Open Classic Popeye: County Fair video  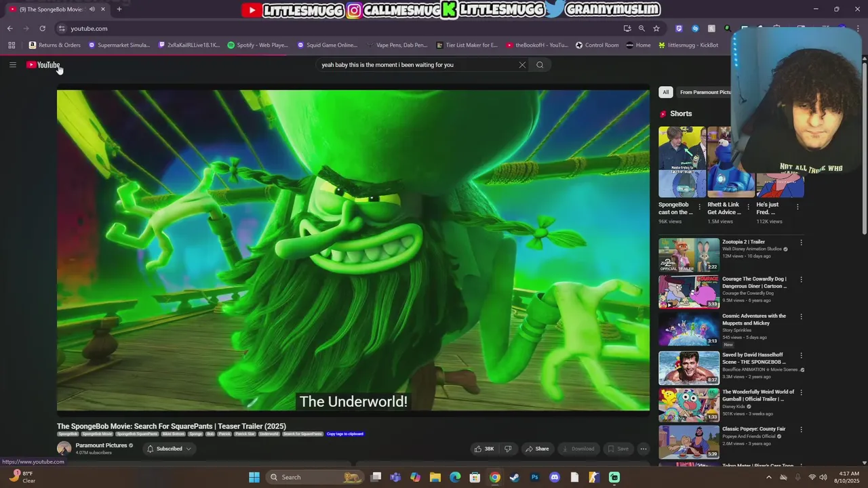pyautogui.click(x=689, y=443)
